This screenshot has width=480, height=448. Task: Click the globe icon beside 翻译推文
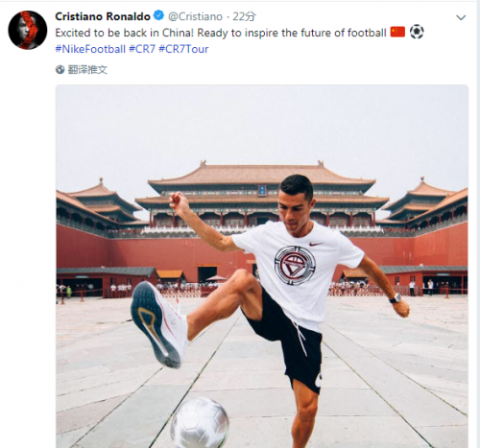point(60,69)
